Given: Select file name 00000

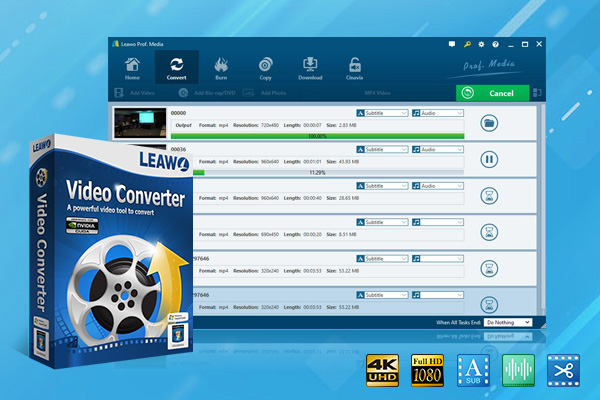Looking at the screenshot, I should [x=178, y=113].
